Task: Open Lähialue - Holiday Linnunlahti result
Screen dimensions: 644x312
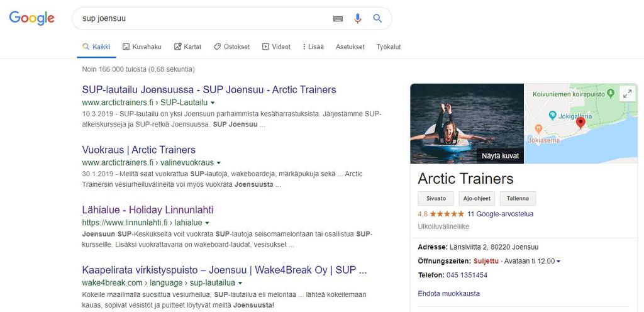Action: point(147,210)
